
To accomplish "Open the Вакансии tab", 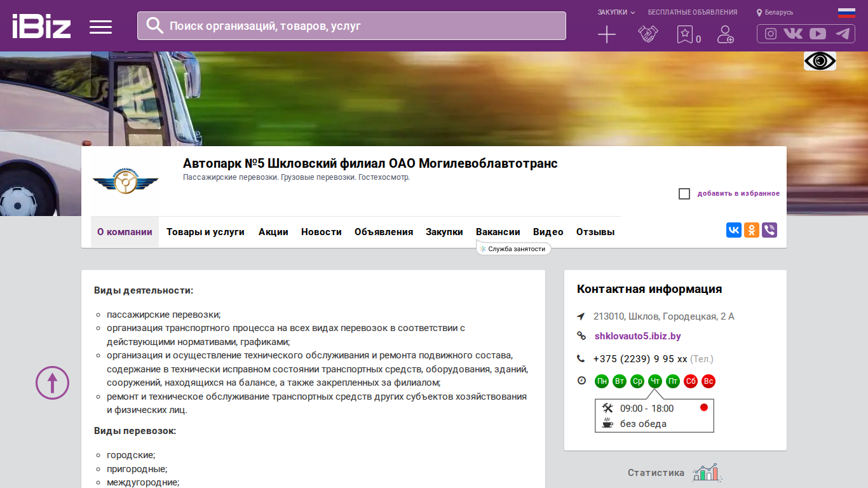I will (x=498, y=232).
